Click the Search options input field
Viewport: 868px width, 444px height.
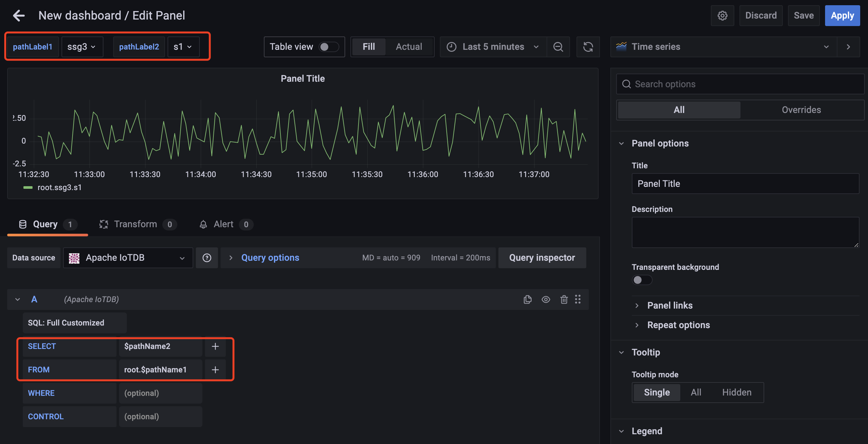tap(741, 84)
